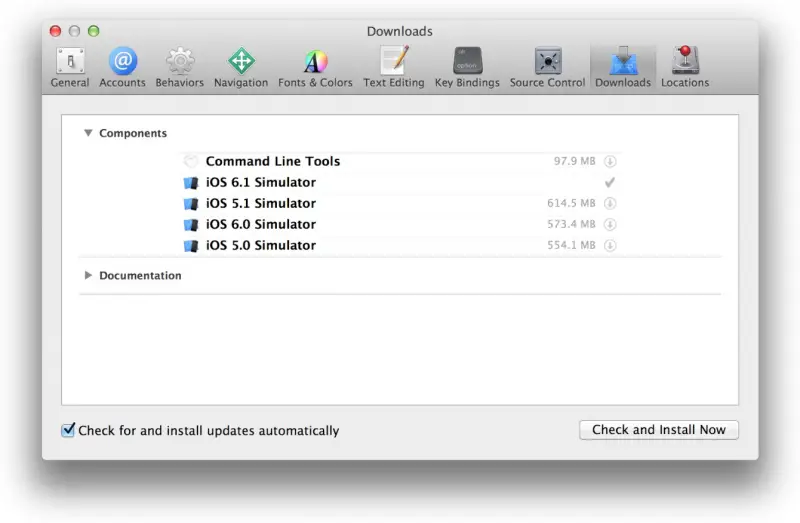800x523 pixels.
Task: Zoom the window using the green button
Action: [x=93, y=31]
